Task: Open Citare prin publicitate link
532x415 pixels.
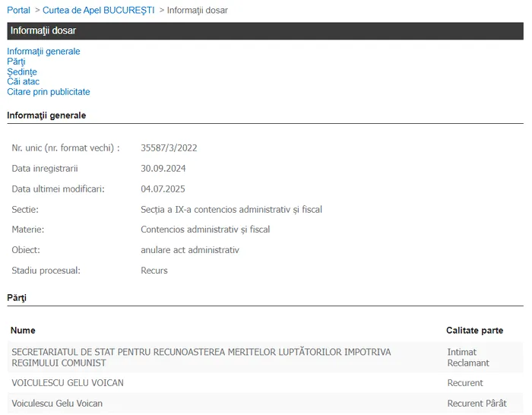Action: click(48, 92)
